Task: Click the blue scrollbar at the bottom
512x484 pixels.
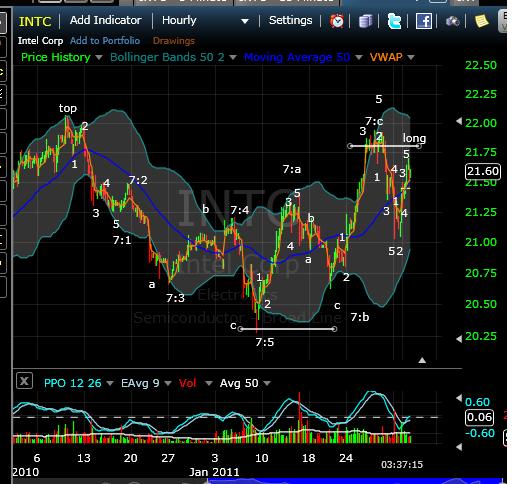Action: (355, 481)
